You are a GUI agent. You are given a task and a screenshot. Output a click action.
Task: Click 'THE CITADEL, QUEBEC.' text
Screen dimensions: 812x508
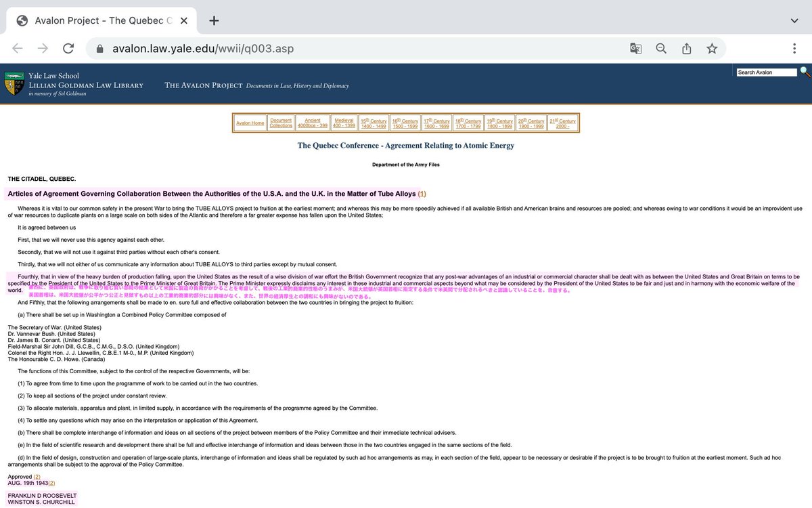[x=42, y=179]
